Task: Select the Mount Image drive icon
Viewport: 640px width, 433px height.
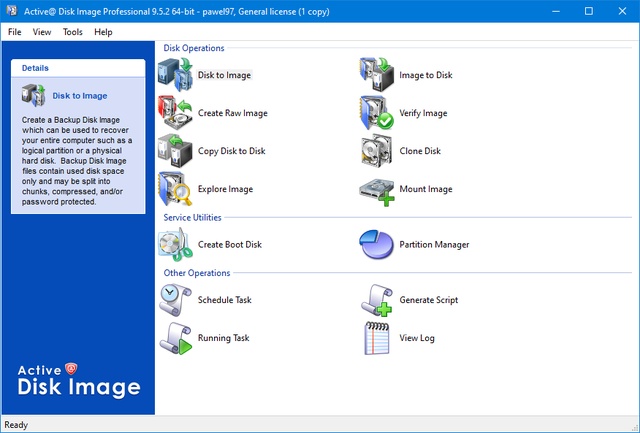Action: pos(376,189)
